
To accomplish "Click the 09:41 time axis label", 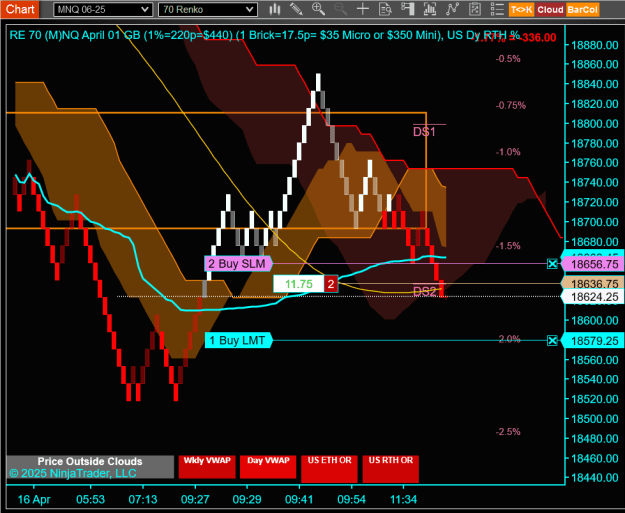I will pos(299,499).
